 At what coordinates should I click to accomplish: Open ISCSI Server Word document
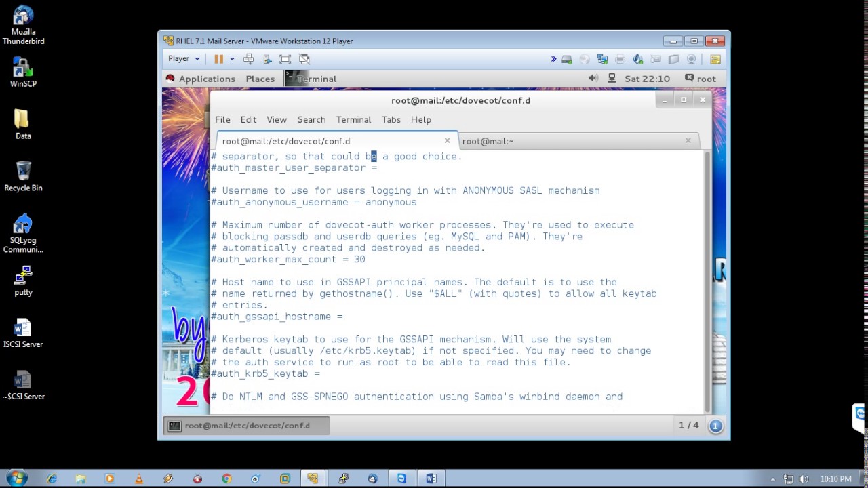point(23,333)
